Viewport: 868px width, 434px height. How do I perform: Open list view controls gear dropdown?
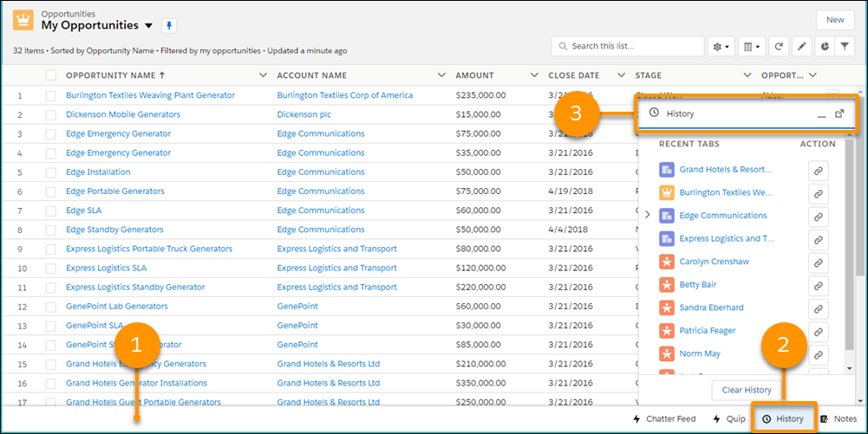721,47
